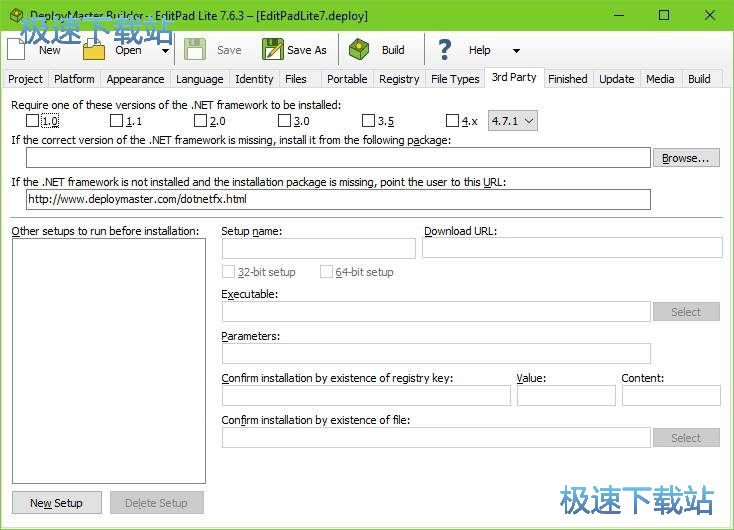Switch to the Project tab
The height and width of the screenshot is (530, 734).
click(x=25, y=79)
